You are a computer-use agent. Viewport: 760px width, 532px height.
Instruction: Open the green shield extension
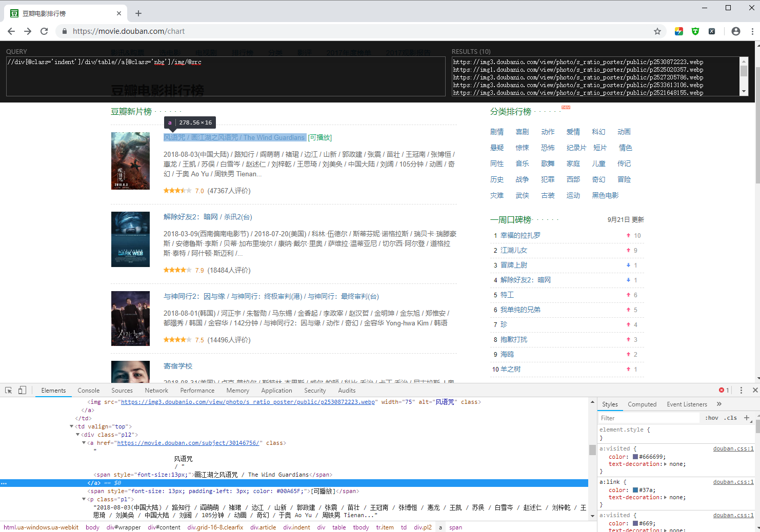695,31
